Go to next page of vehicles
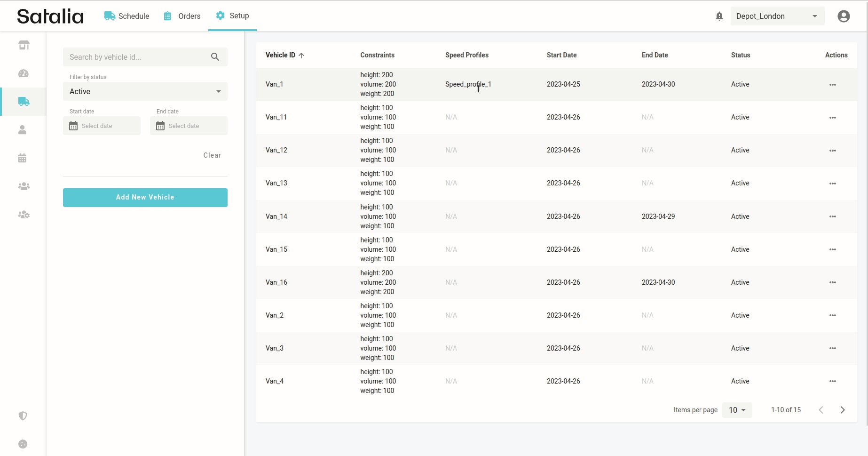 pos(842,410)
